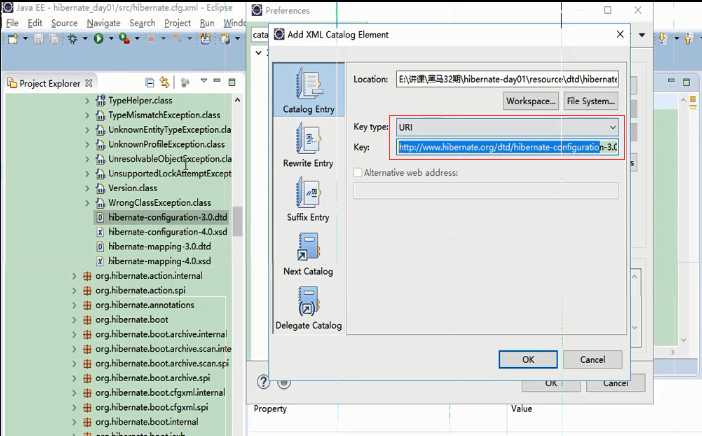Confirm with OK in Add XML Catalog Element

tap(528, 359)
